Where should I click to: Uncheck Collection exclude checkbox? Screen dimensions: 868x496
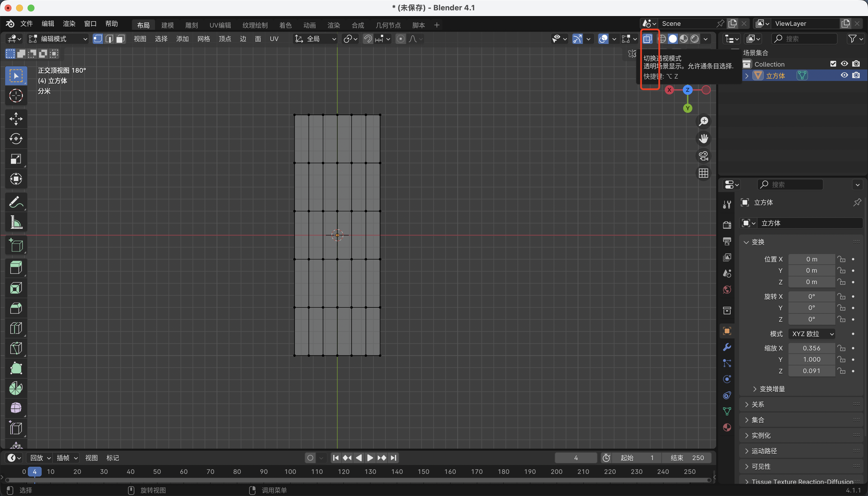(833, 64)
